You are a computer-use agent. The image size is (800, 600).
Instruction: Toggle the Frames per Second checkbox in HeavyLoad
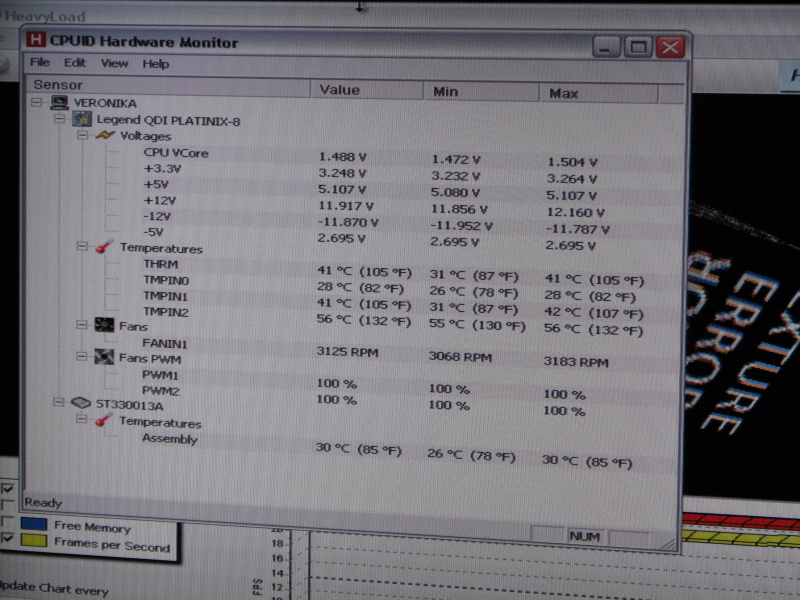[7, 538]
